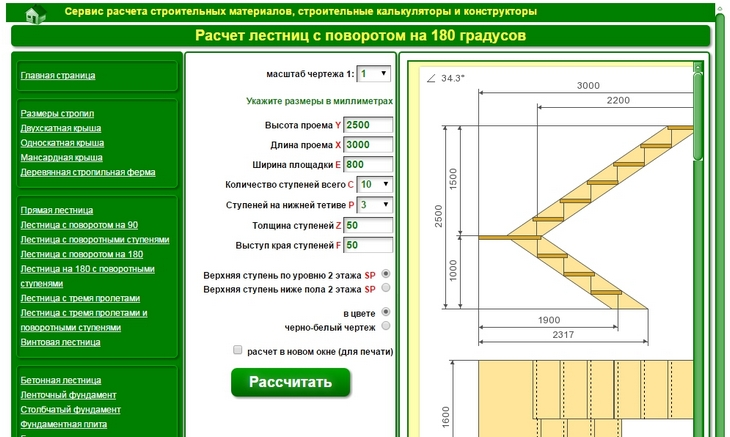This screenshot has height=437, width=730.
Task: Open 'Лестница с поворотом на 90' link
Action: pos(79,225)
